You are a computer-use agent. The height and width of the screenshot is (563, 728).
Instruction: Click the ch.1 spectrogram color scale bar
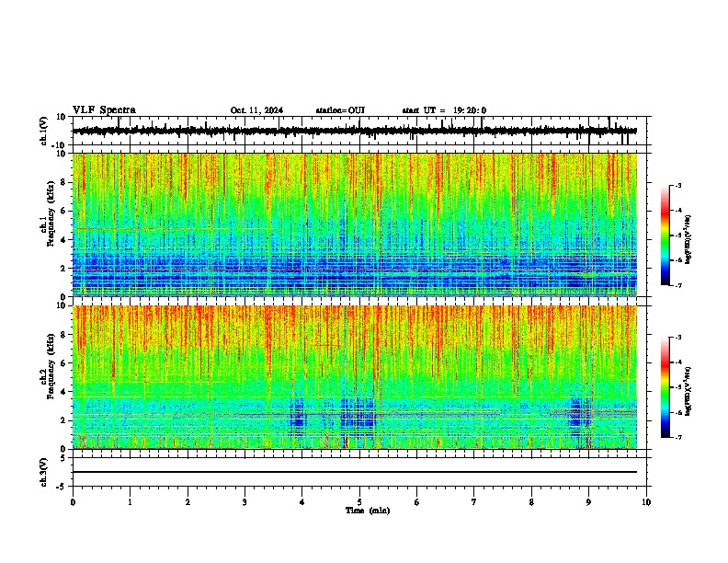(x=665, y=236)
